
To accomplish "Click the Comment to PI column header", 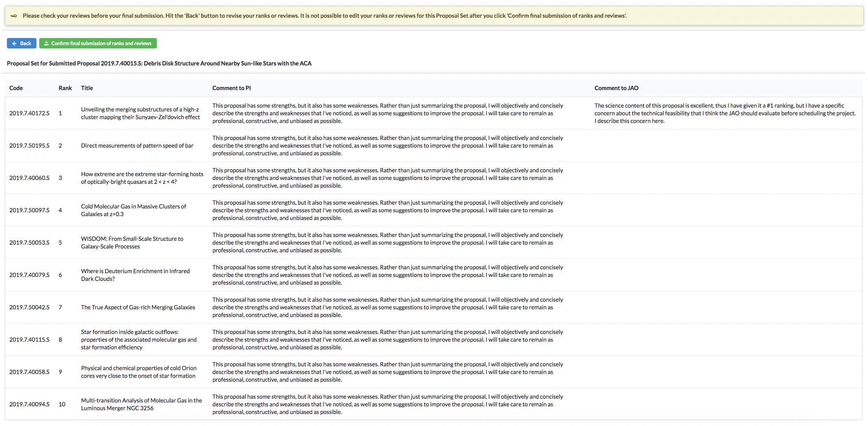I will 231,88.
